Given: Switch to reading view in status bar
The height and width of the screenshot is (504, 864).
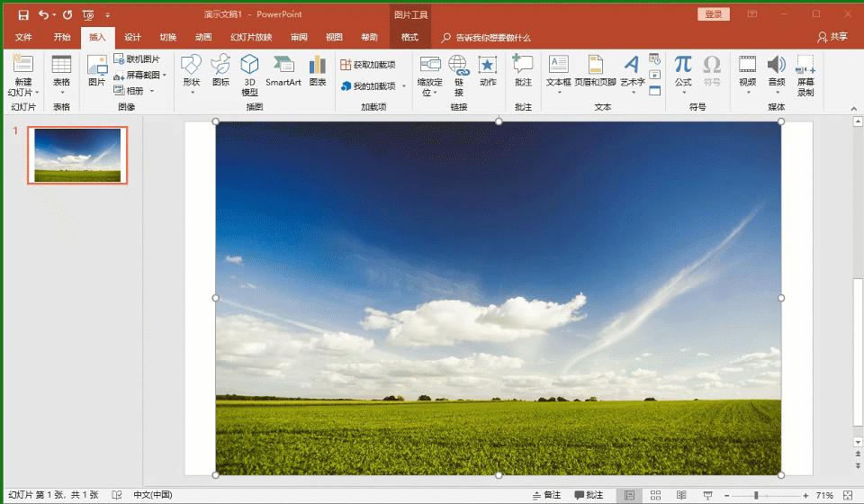Looking at the screenshot, I should 680,495.
